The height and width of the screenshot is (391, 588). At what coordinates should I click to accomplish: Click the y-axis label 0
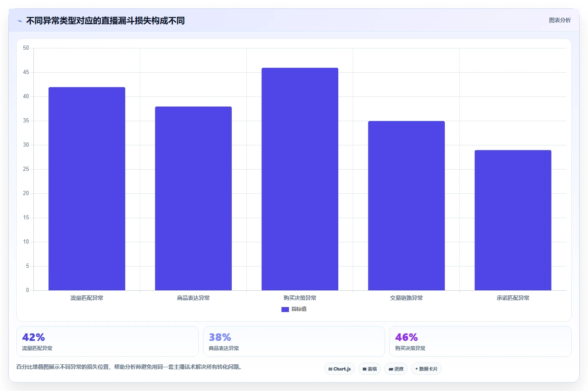[x=28, y=290]
